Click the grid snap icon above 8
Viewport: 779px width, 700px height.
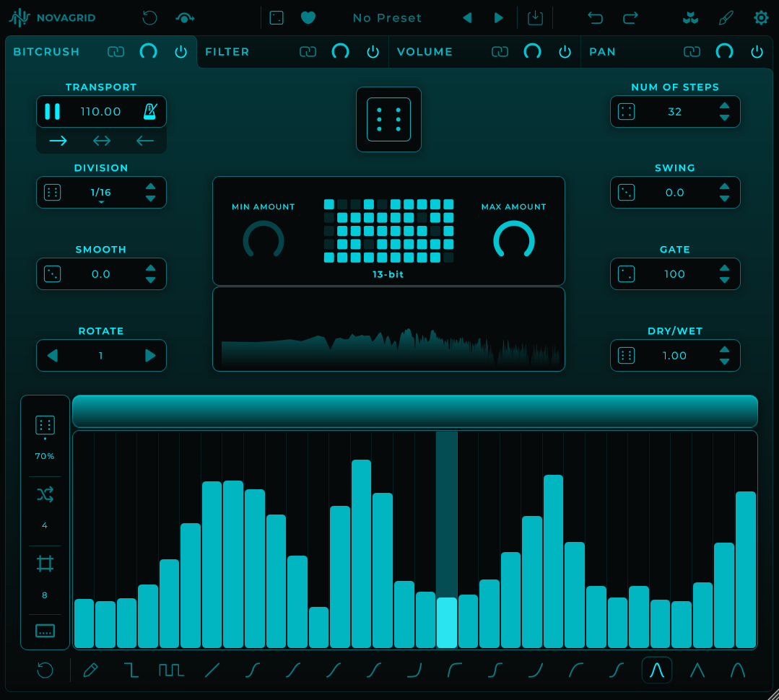[45, 564]
